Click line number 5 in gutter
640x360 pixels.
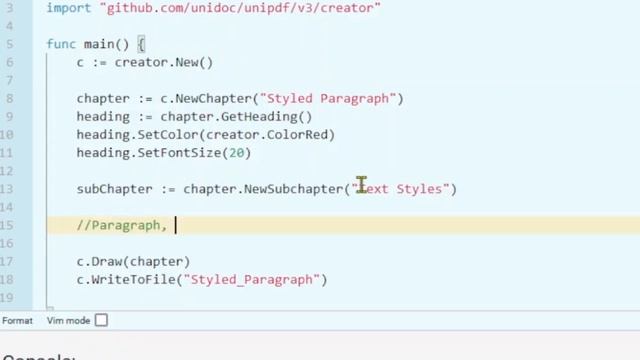(10, 44)
